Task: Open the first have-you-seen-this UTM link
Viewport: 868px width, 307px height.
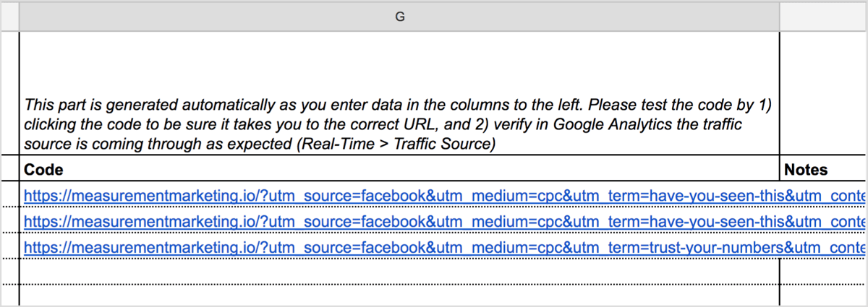Action: (444, 195)
